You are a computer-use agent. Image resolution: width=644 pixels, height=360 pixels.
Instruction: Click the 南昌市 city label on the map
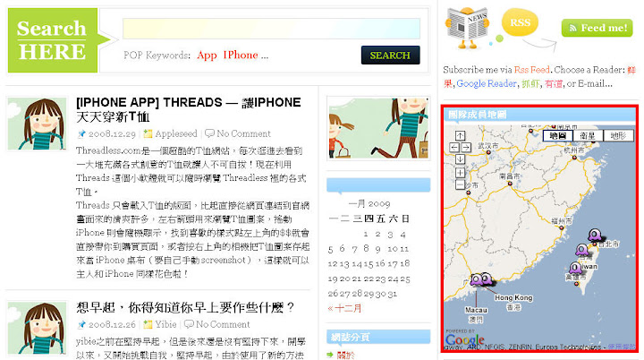(x=510, y=176)
